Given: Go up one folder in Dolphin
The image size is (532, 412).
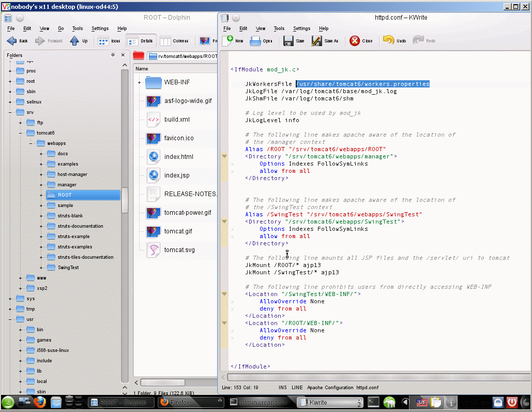Looking at the screenshot, I should (x=74, y=41).
